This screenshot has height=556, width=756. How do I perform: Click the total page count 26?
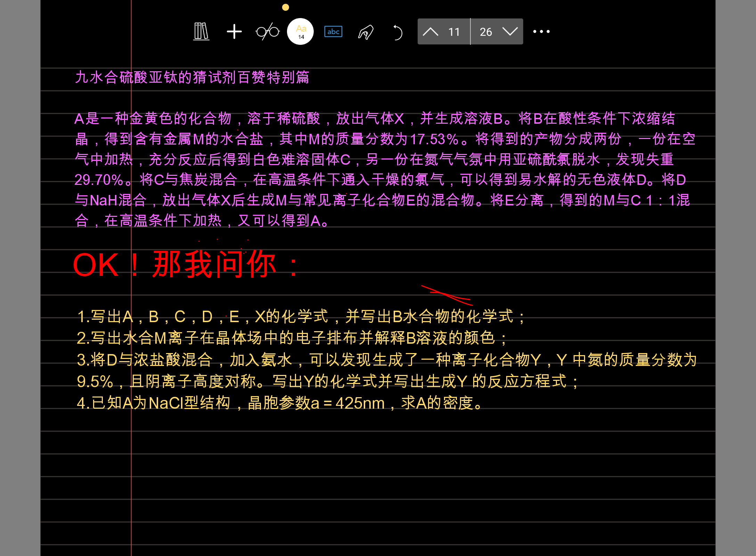point(486,32)
